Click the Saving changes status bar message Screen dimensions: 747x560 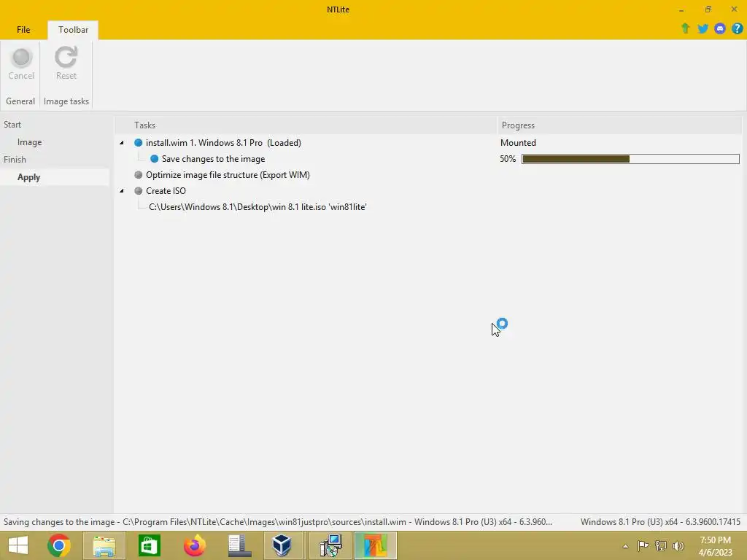point(278,522)
